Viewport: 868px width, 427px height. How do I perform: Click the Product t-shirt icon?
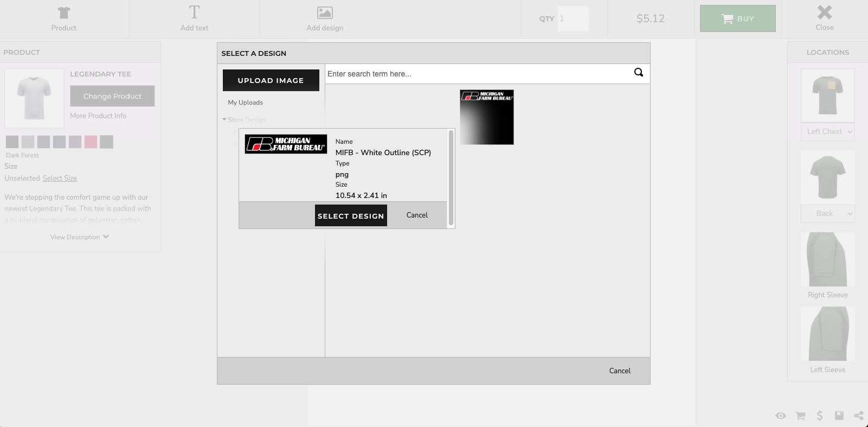[x=64, y=12]
